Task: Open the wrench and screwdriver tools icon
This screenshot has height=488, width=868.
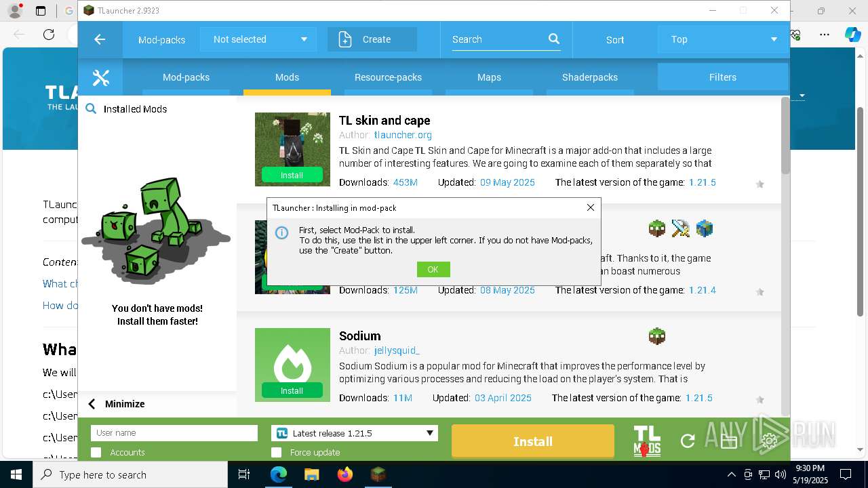Action: coord(101,78)
